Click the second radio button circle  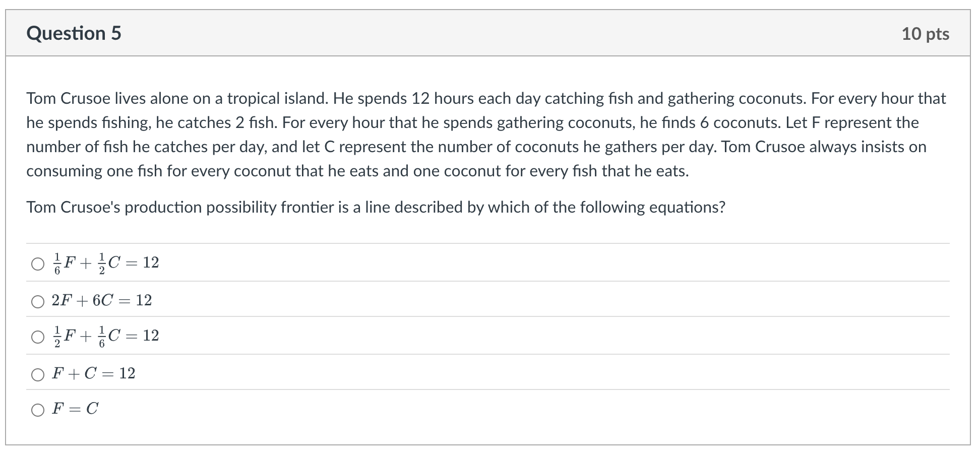pos(38,301)
